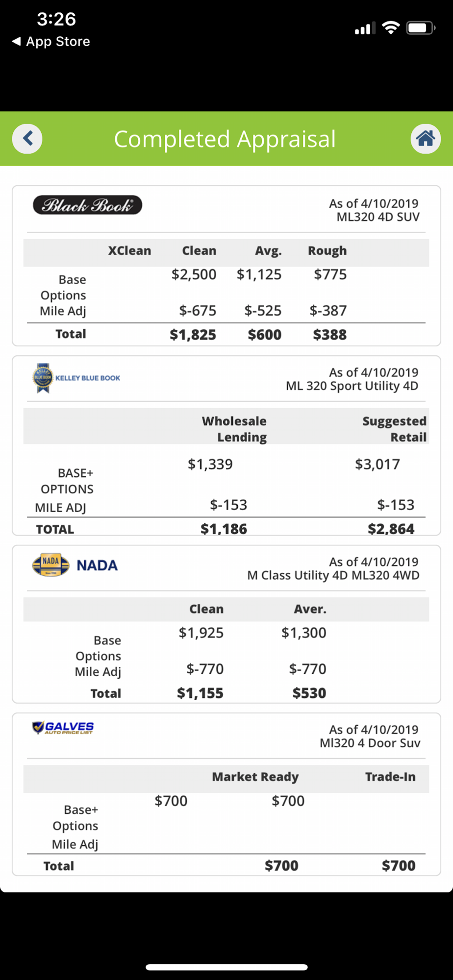
Task: Tap the home indicator bar
Action: pyautogui.click(x=226, y=967)
